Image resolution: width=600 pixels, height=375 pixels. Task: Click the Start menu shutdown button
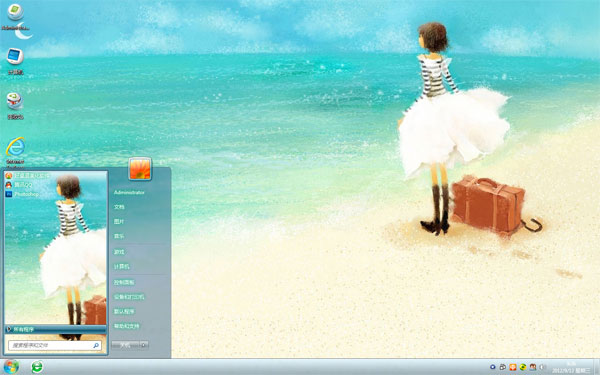pos(126,345)
